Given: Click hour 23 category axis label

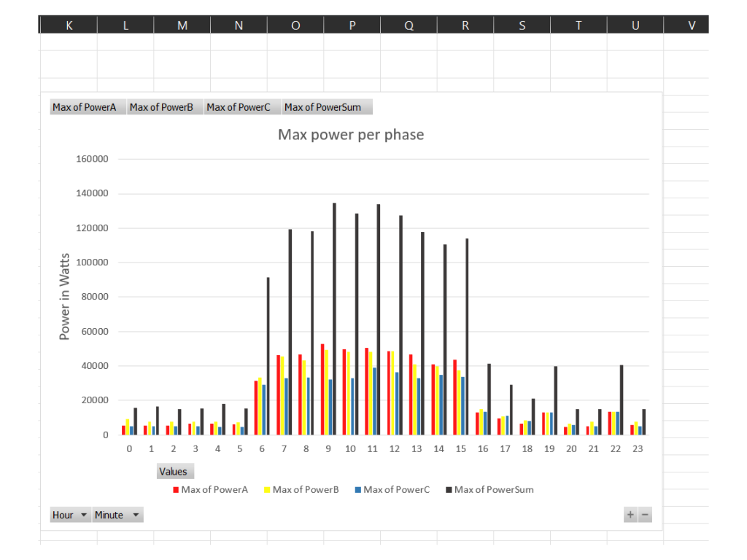Looking at the screenshot, I should pos(638,448).
